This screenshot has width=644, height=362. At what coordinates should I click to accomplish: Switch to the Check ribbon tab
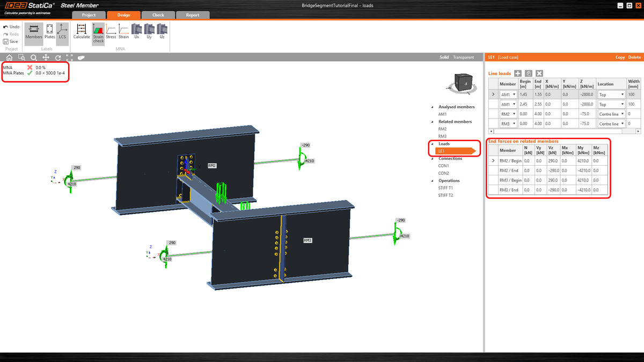click(157, 15)
